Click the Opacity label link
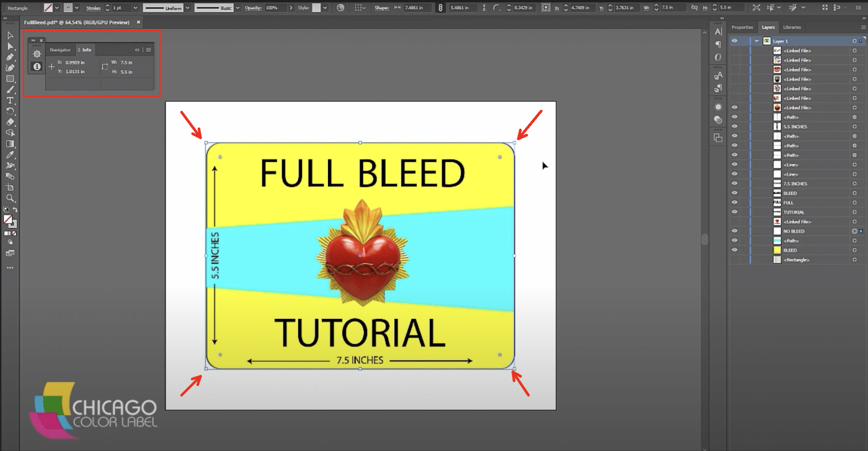This screenshot has width=868, height=451. pyautogui.click(x=253, y=8)
